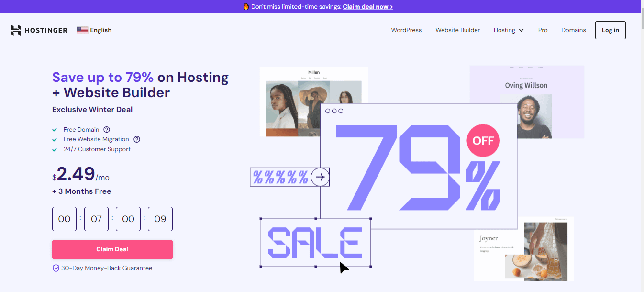This screenshot has height=292, width=644.
Task: Open the Domains navigation link
Action: [573, 30]
